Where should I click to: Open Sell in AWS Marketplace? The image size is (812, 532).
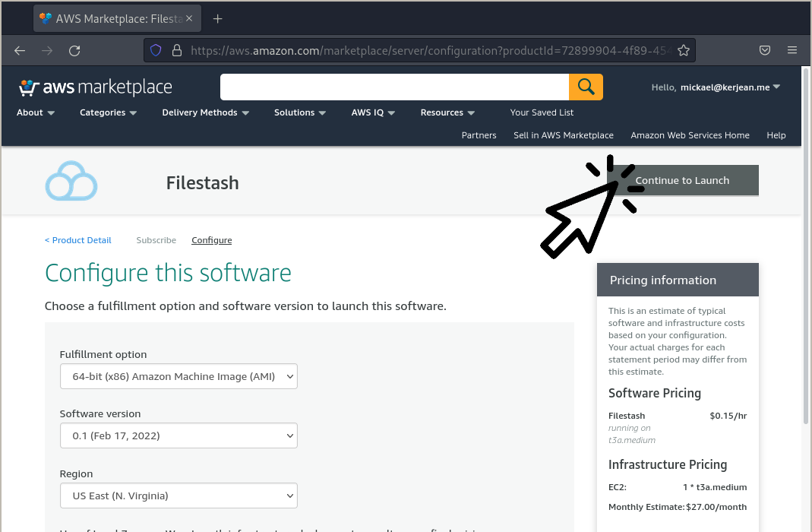pyautogui.click(x=564, y=135)
